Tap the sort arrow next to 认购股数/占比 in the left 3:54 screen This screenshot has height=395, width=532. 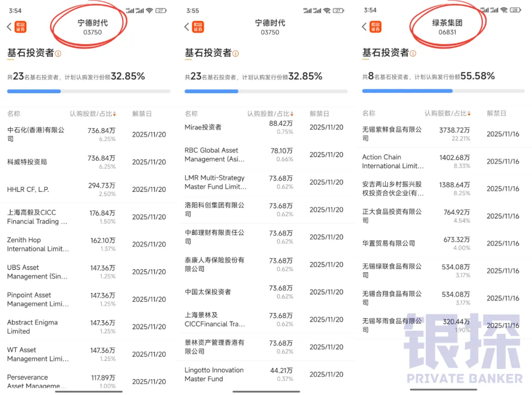coord(115,114)
